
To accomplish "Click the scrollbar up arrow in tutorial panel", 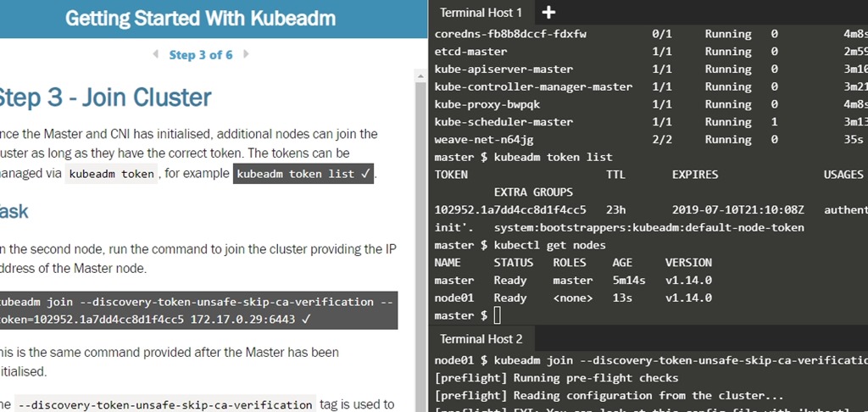I will [x=420, y=75].
